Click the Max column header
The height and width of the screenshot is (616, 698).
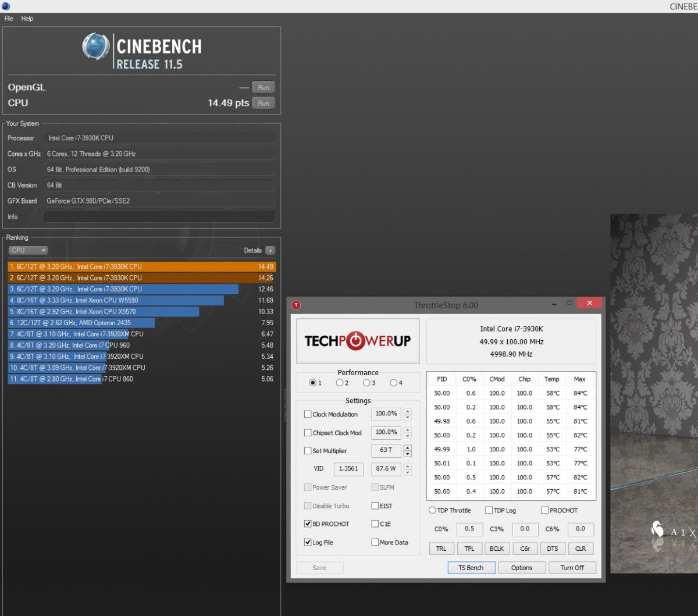tap(579, 379)
